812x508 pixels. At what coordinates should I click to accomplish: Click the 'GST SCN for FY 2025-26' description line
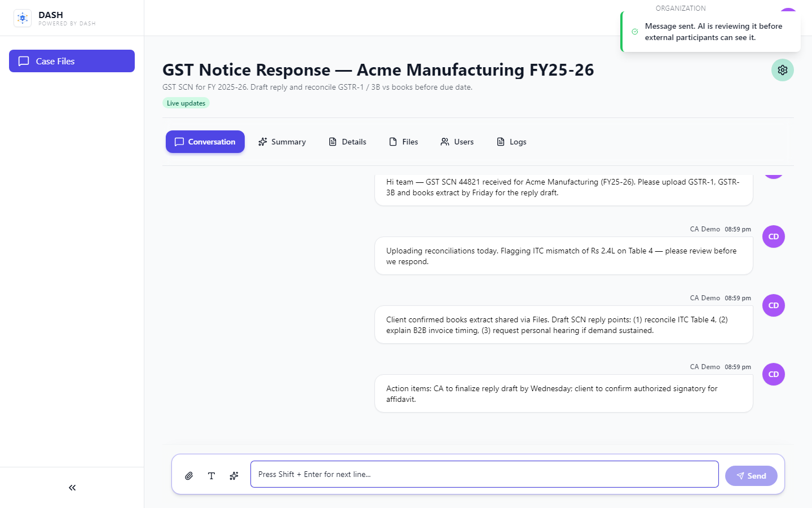point(317,87)
